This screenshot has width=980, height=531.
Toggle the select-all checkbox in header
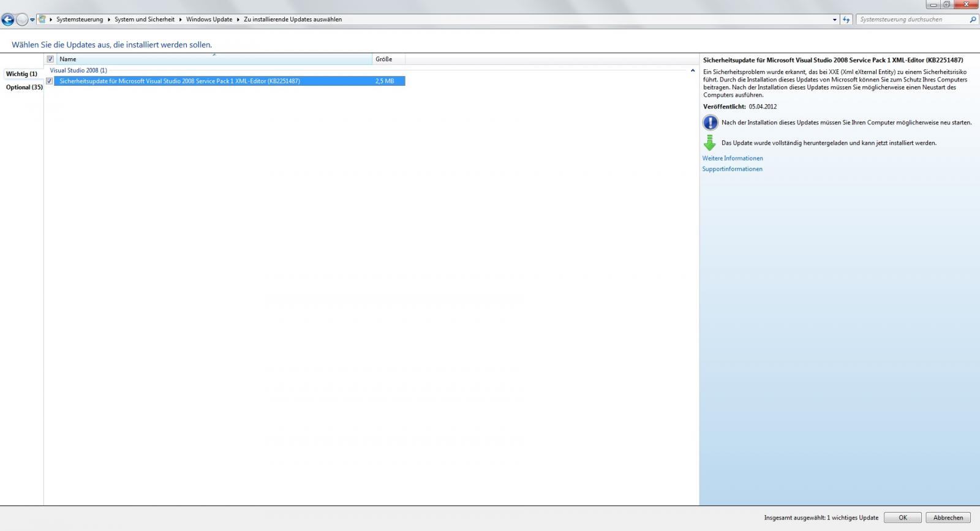(x=50, y=59)
